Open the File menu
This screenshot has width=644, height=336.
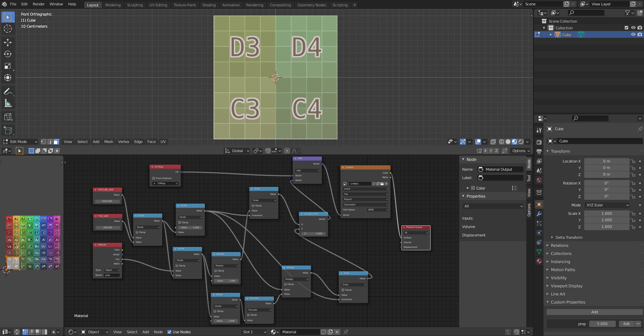[x=13, y=4]
